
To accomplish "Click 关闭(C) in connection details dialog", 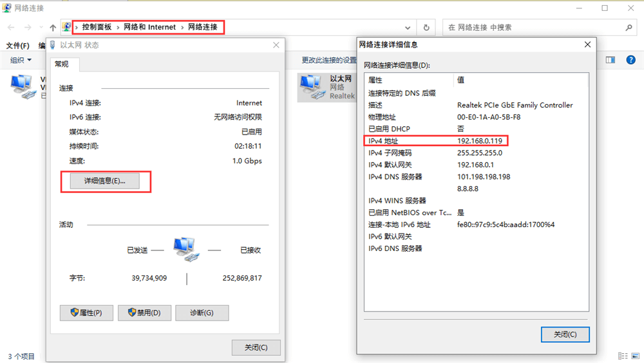I will point(565,335).
